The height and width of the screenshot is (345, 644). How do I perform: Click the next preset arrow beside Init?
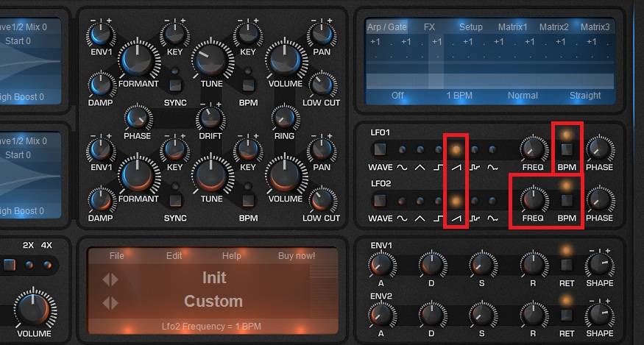[x=115, y=279]
